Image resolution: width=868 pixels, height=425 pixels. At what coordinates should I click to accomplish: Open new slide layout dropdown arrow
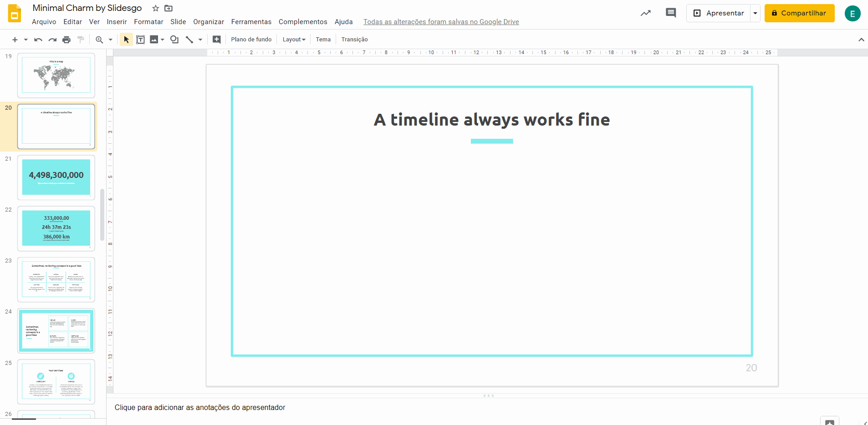tap(26, 40)
